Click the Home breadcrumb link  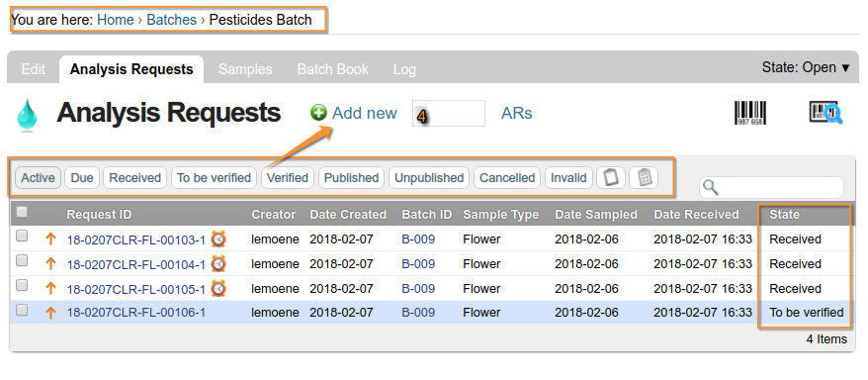coord(115,20)
